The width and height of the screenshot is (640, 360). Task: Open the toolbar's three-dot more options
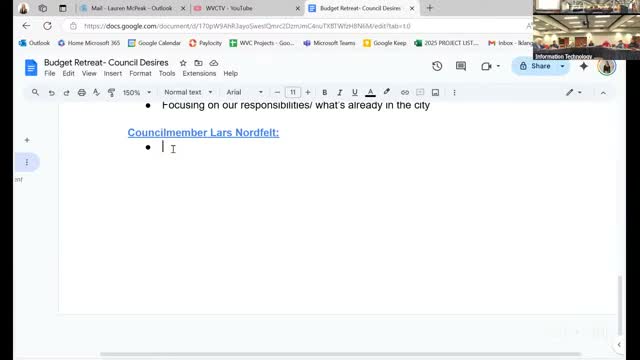(x=454, y=93)
